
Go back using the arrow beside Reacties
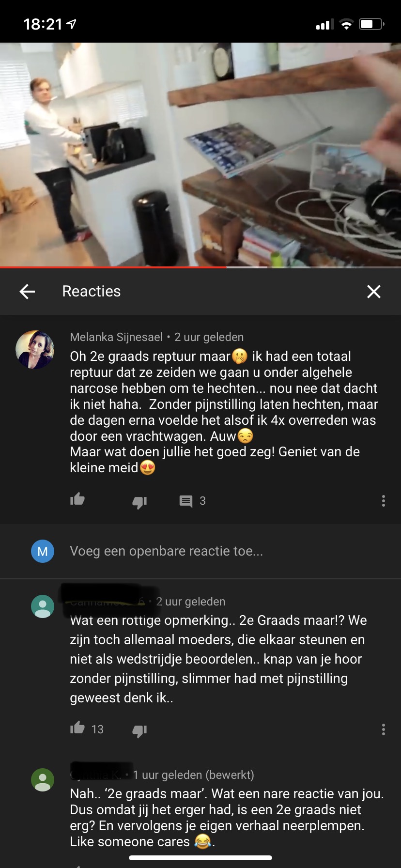pyautogui.click(x=27, y=292)
